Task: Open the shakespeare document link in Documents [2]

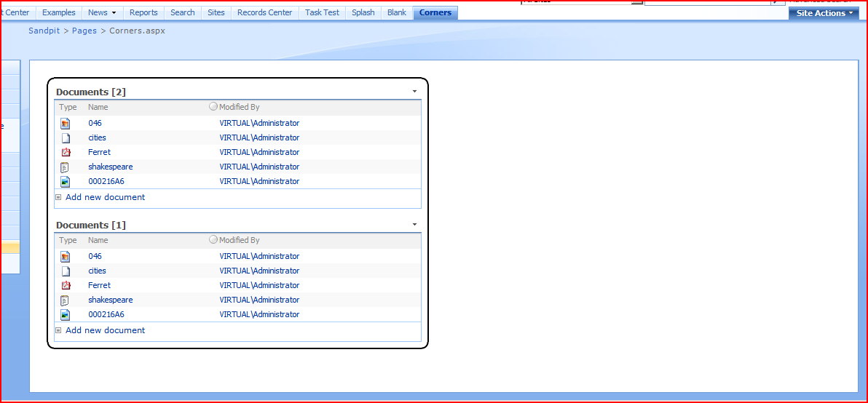Action: click(110, 167)
